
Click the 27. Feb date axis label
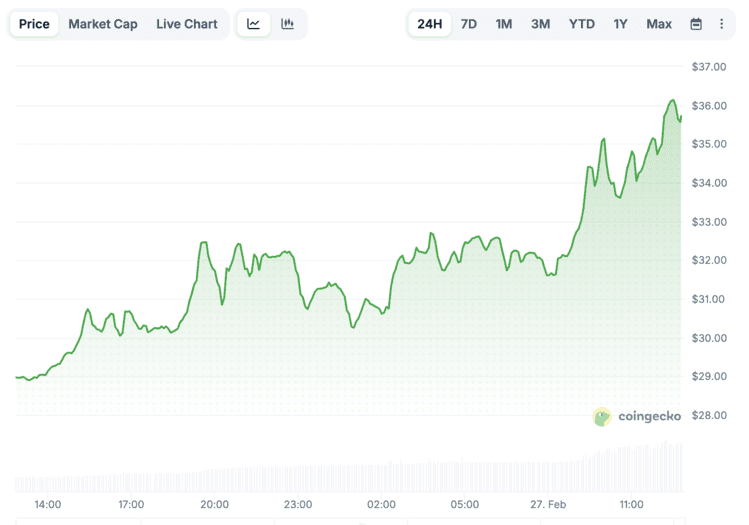(547, 504)
